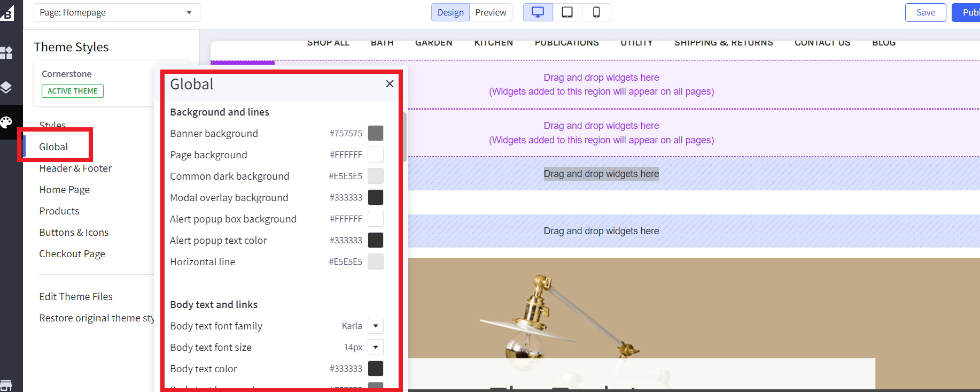The width and height of the screenshot is (980, 392).
Task: Open Products styles section
Action: pyautogui.click(x=59, y=211)
